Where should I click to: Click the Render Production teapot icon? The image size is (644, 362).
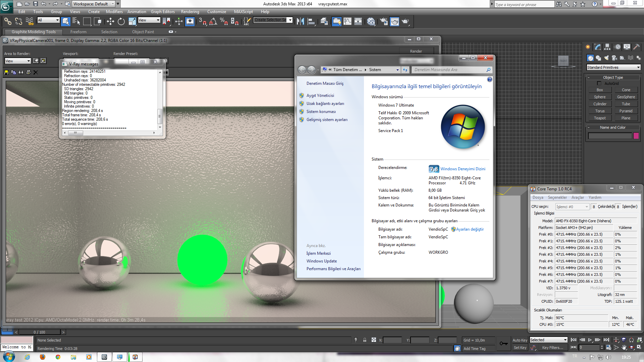(406, 21)
